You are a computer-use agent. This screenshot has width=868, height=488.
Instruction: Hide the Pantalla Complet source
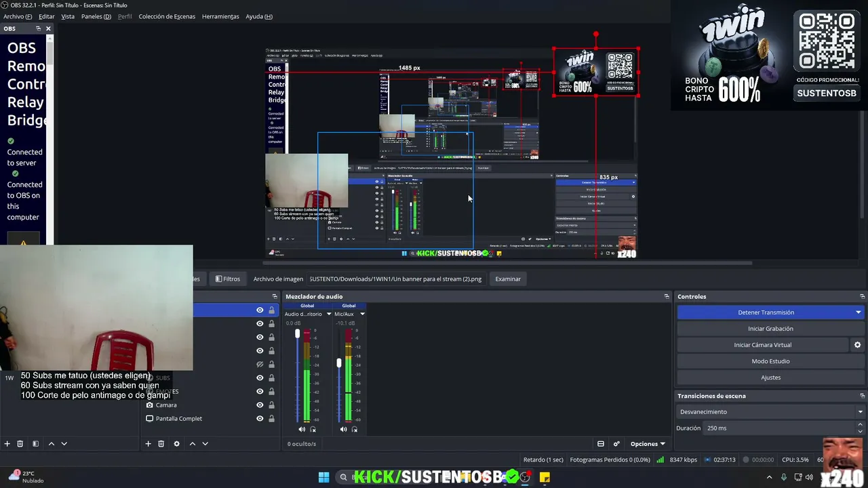click(260, 418)
